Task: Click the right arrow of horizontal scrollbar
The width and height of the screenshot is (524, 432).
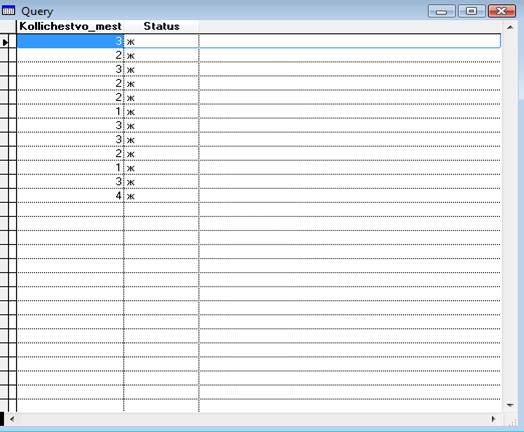Action: coord(494,419)
